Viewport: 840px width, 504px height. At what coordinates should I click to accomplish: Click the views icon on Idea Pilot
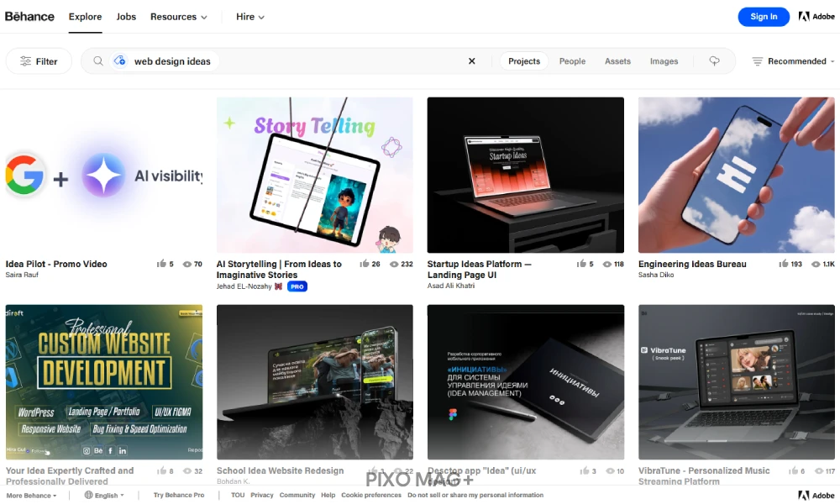pyautogui.click(x=187, y=264)
